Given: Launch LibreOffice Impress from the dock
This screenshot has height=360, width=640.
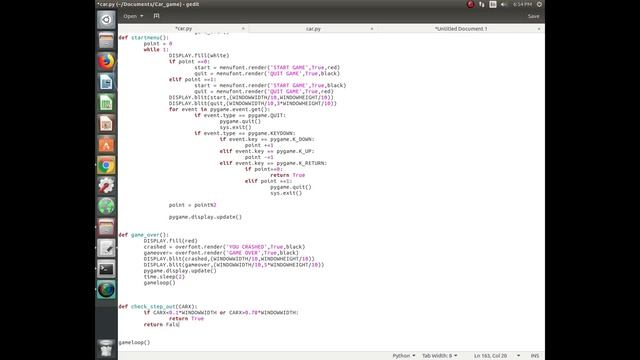Looking at the screenshot, I should (106, 124).
